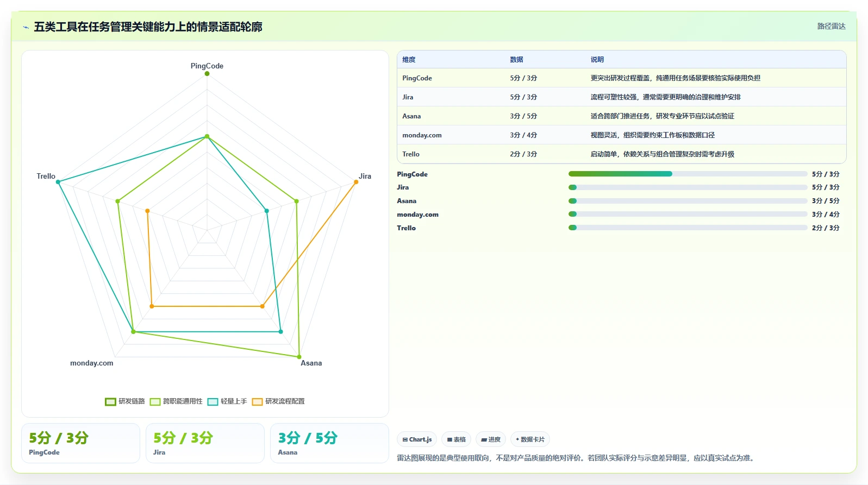This screenshot has width=868, height=485.
Task: Click the 2分 / 3分 value beside Trello bar
Action: click(826, 228)
